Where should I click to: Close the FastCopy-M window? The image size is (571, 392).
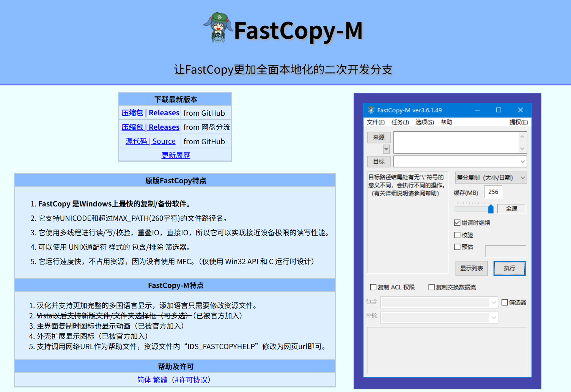[520, 110]
